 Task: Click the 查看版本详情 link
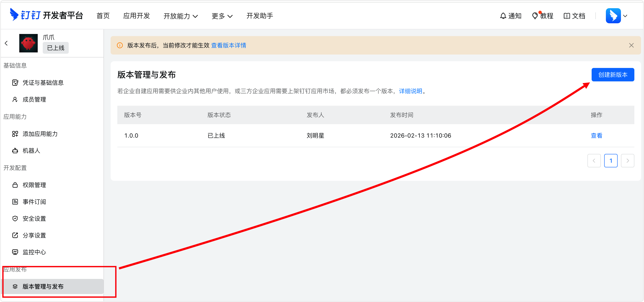(x=229, y=45)
